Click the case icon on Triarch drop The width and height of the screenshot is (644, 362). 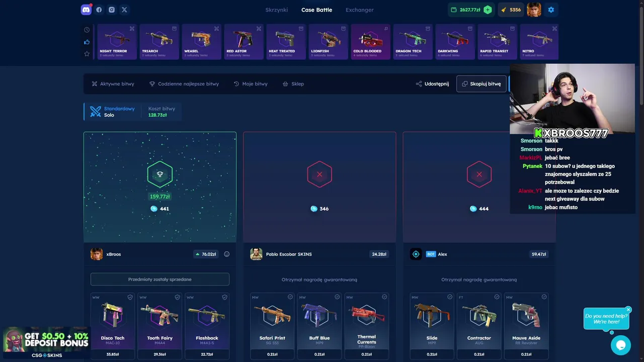point(174,29)
